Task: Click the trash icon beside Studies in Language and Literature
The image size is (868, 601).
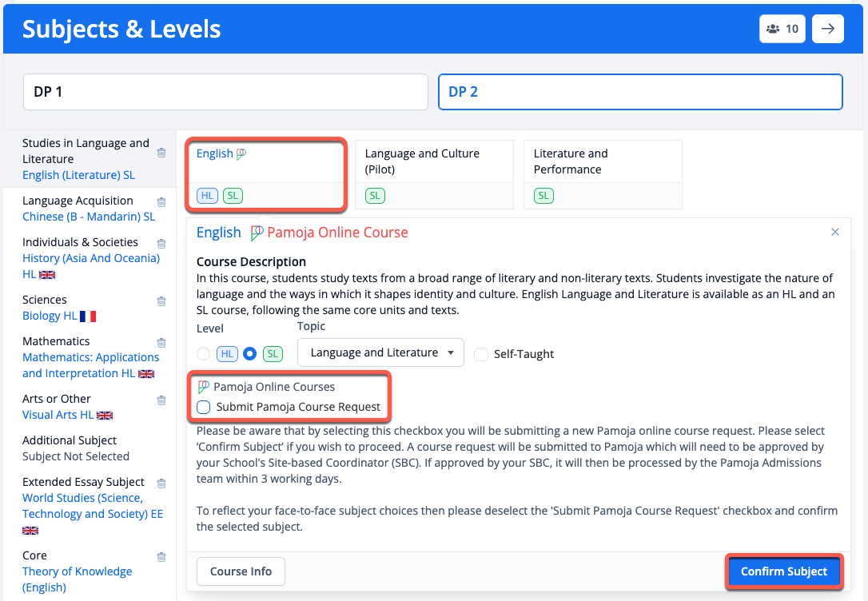Action: tap(161, 153)
